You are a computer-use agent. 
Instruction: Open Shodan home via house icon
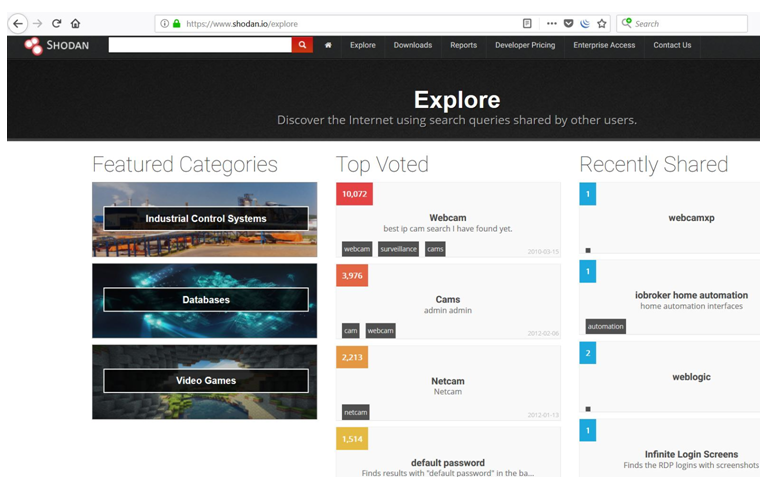(x=328, y=45)
